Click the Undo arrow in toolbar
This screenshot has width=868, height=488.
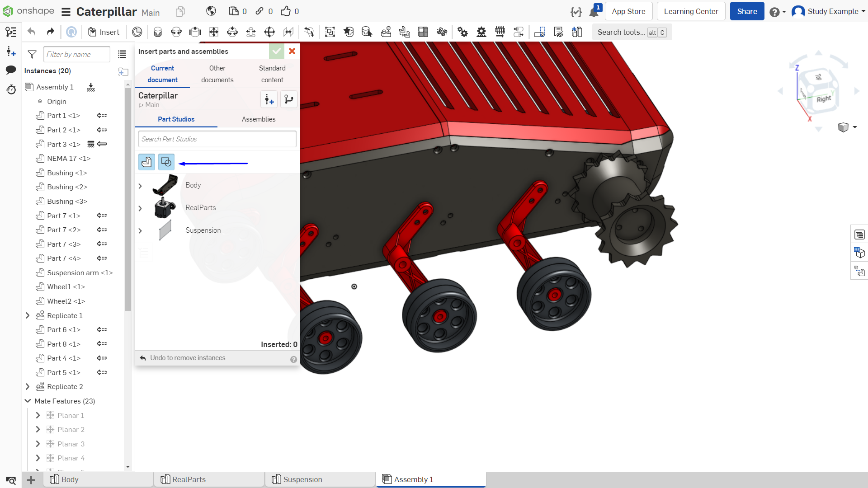point(31,32)
